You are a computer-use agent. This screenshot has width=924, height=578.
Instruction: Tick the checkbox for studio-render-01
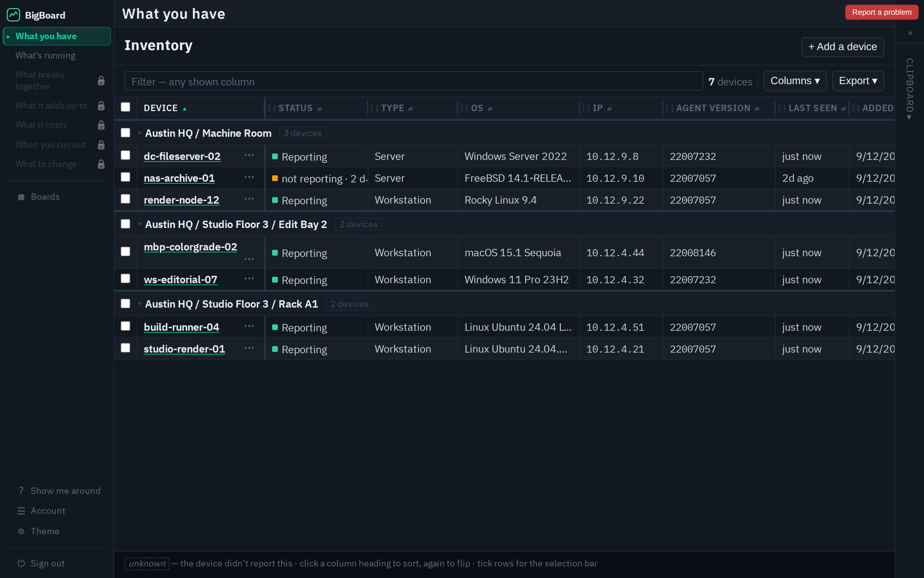tap(125, 348)
